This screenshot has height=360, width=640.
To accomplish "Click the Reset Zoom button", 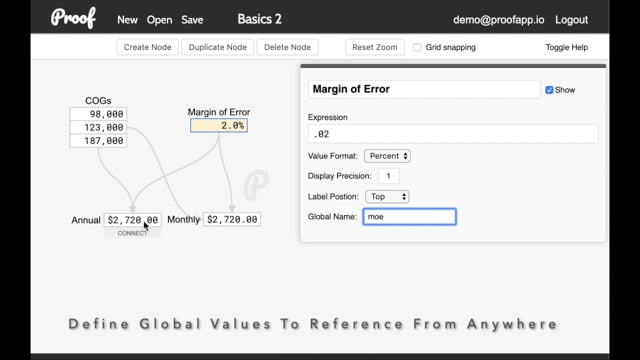I will [x=375, y=47].
